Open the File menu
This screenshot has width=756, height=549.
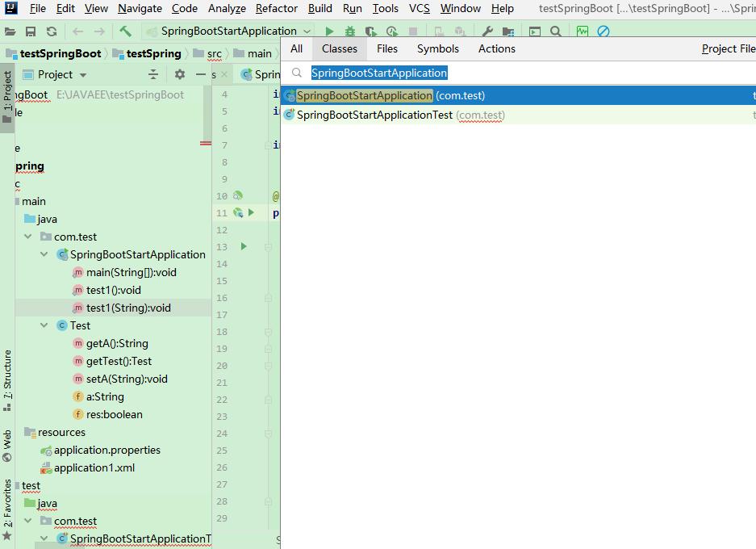38,9
